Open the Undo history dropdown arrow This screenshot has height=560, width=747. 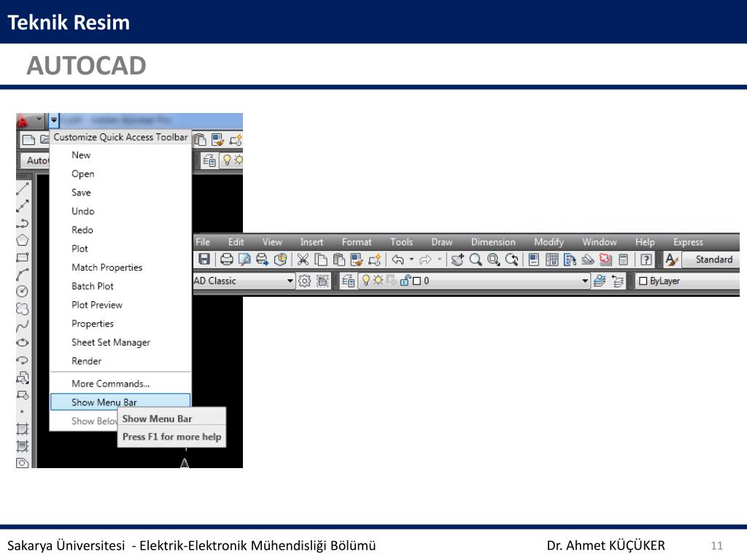coord(411,259)
